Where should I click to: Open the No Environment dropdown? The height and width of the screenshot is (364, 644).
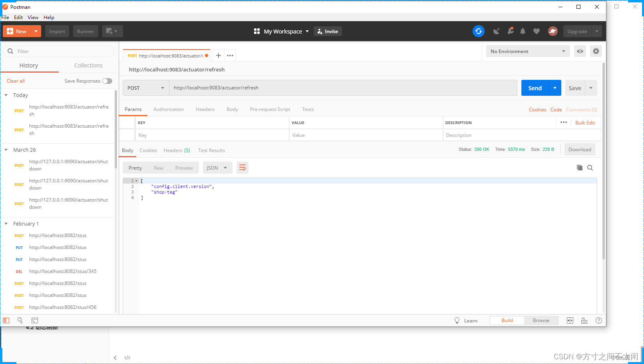pos(528,51)
